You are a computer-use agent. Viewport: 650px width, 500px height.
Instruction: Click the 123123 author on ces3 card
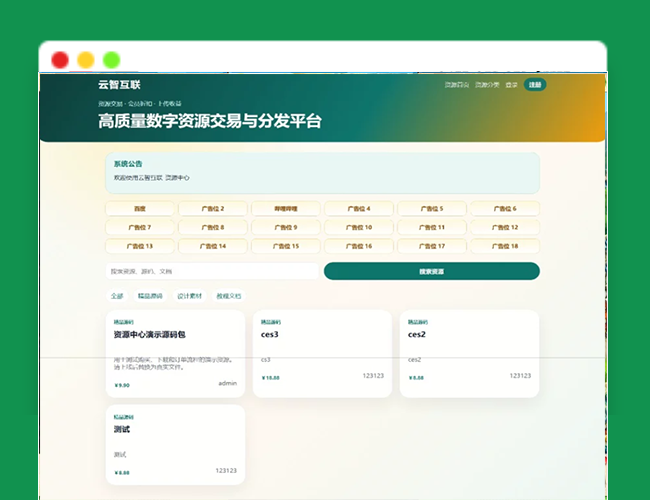(x=373, y=376)
